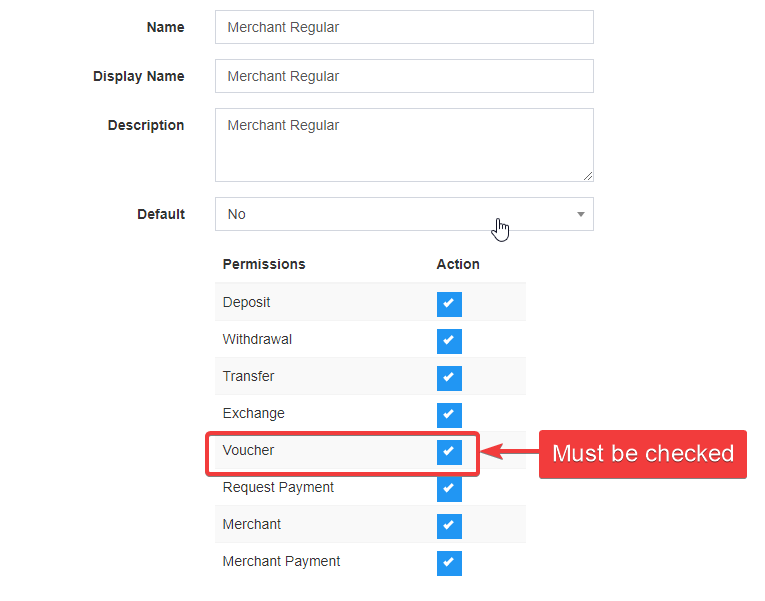
Task: Click the "Must be checked" callout
Action: (642, 454)
